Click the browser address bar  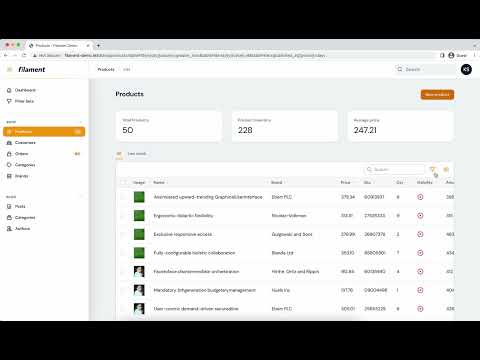[233, 55]
